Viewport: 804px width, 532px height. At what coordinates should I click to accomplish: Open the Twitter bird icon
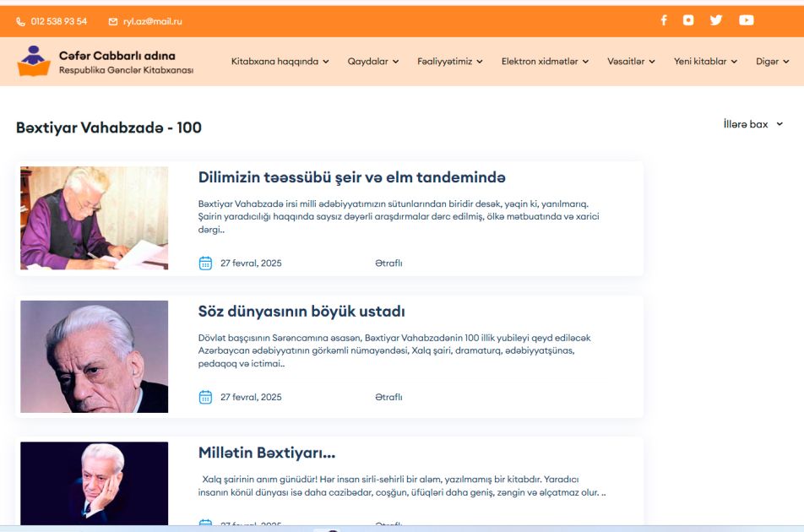(716, 20)
